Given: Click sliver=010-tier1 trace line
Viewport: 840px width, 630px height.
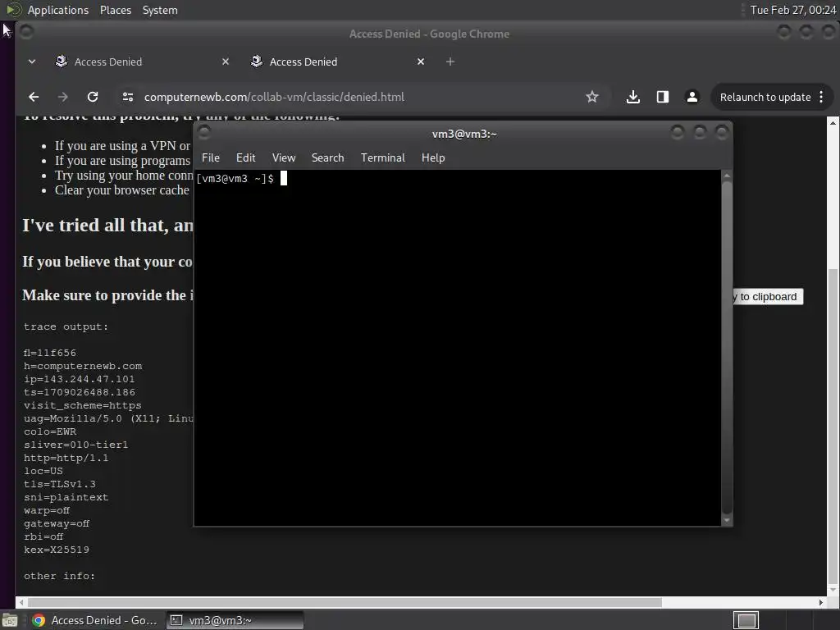Looking at the screenshot, I should point(75,445).
